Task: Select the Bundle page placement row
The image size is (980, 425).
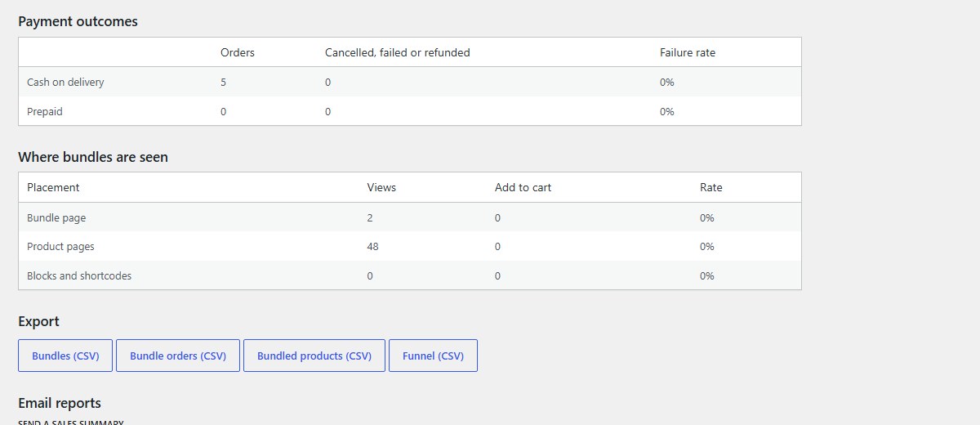Action: tap(410, 217)
